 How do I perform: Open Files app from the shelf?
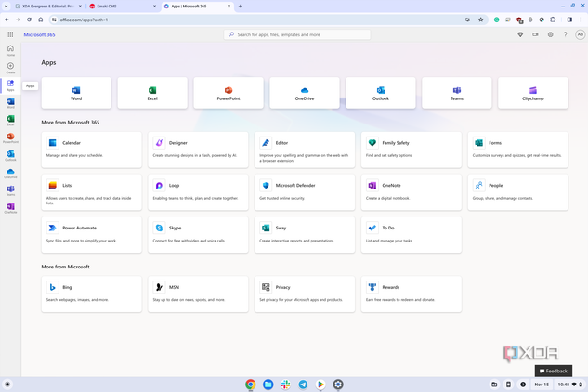click(x=268, y=385)
